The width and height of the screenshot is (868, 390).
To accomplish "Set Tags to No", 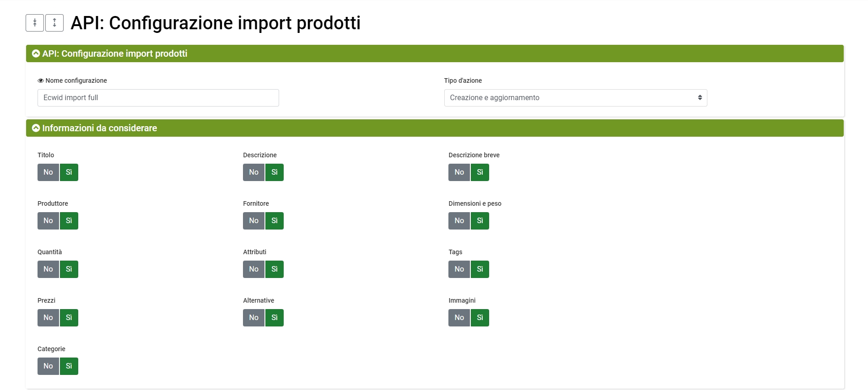I will (x=459, y=269).
